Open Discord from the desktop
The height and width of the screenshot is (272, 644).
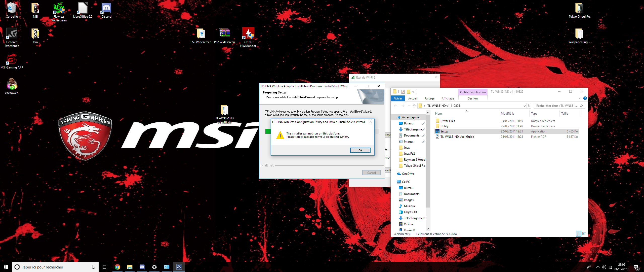coord(106,9)
